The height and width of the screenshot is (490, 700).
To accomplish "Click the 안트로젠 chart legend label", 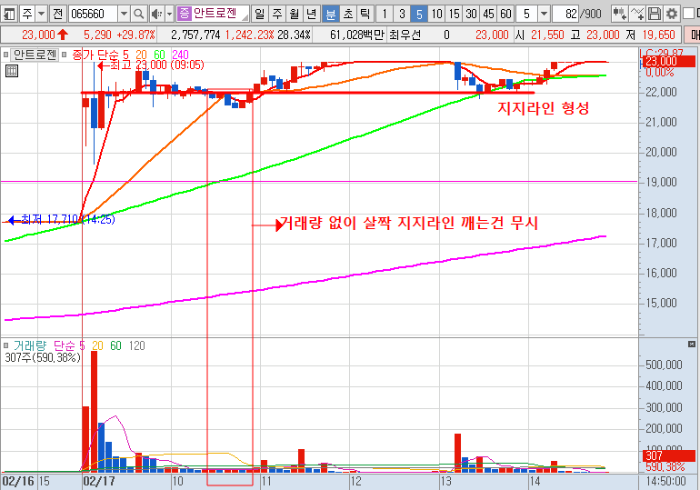I will [x=35, y=55].
